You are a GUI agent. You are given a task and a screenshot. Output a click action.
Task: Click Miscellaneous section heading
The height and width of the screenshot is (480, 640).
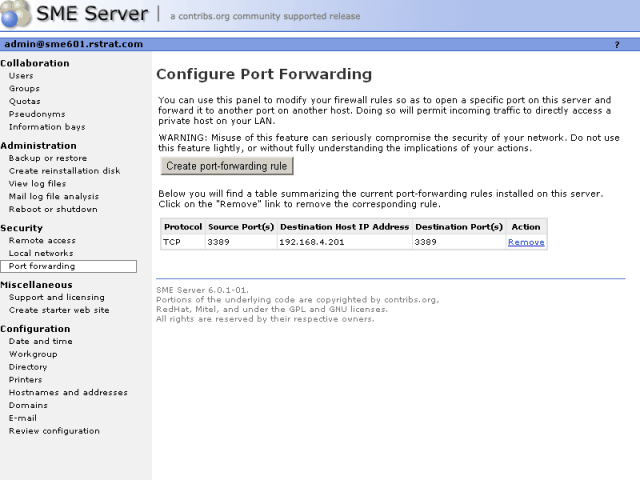[36, 285]
